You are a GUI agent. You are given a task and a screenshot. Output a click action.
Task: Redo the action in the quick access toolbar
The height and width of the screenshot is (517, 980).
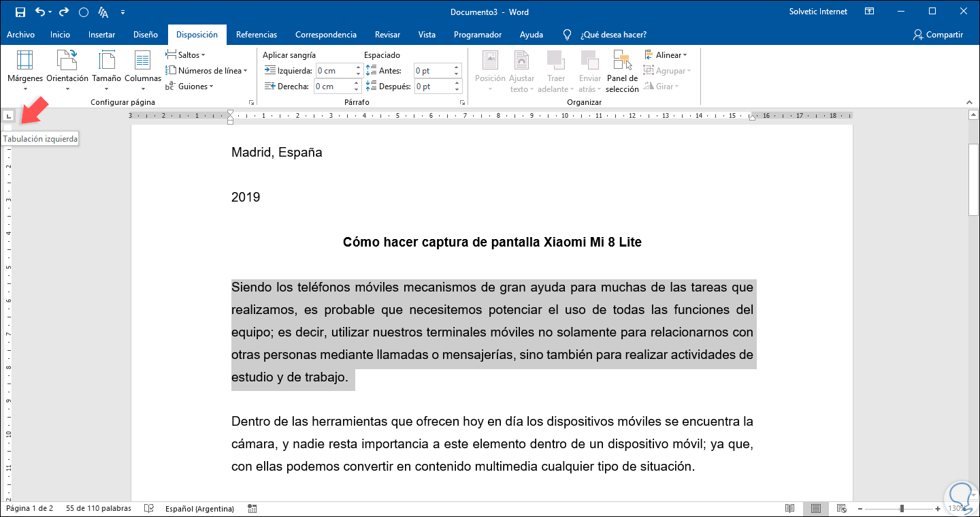pyautogui.click(x=64, y=12)
